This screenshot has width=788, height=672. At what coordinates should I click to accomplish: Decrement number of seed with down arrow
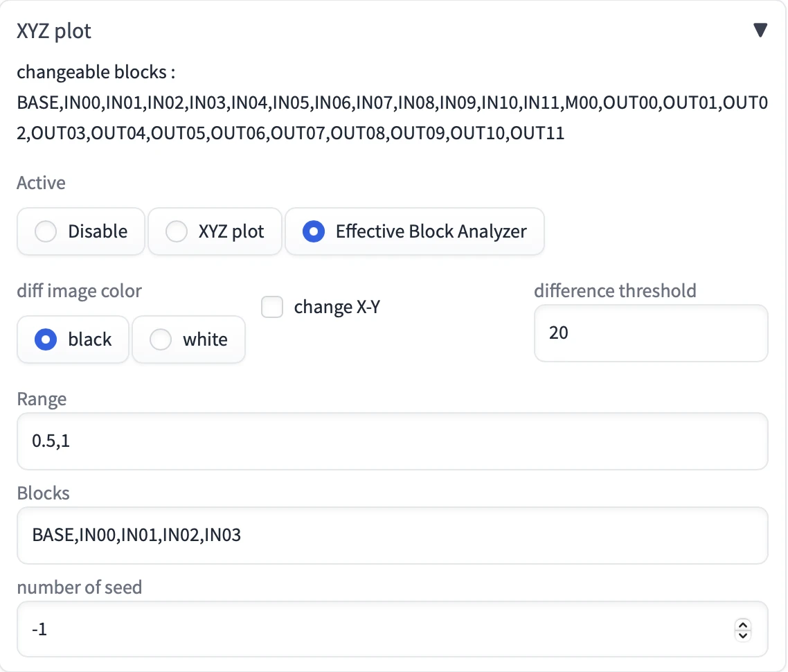pyautogui.click(x=743, y=635)
